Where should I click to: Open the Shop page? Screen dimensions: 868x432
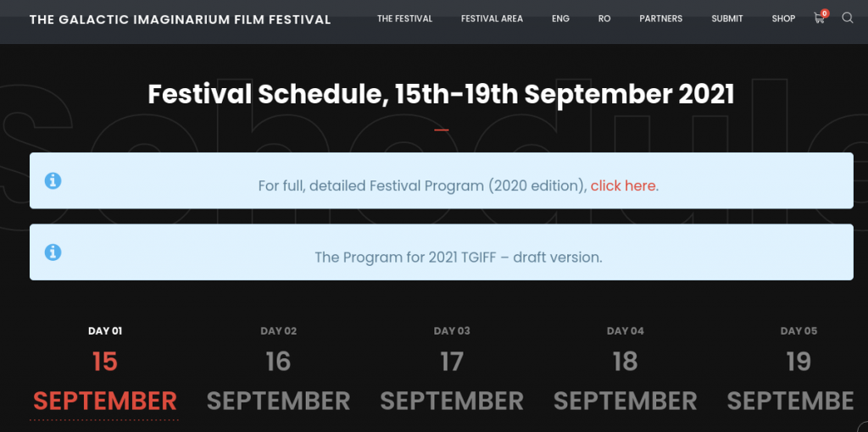click(783, 19)
